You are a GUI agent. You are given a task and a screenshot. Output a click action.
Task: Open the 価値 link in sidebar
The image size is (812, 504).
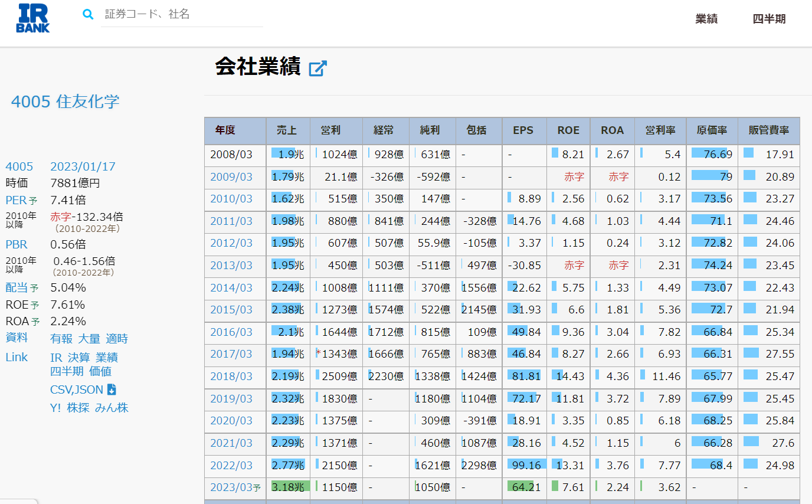(100, 371)
